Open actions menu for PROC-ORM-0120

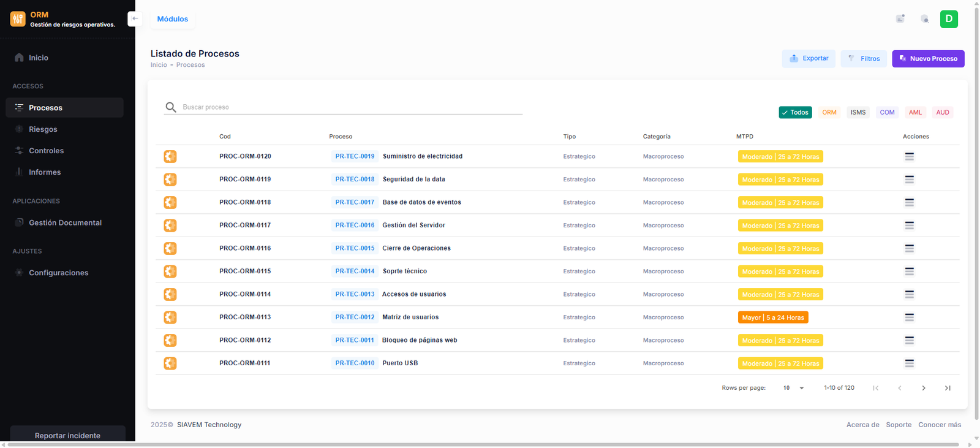click(909, 157)
